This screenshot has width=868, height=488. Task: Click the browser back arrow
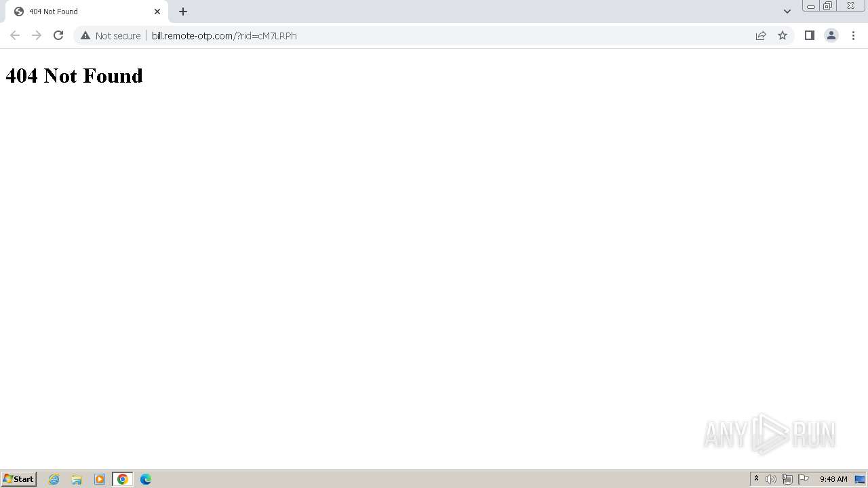coord(15,35)
